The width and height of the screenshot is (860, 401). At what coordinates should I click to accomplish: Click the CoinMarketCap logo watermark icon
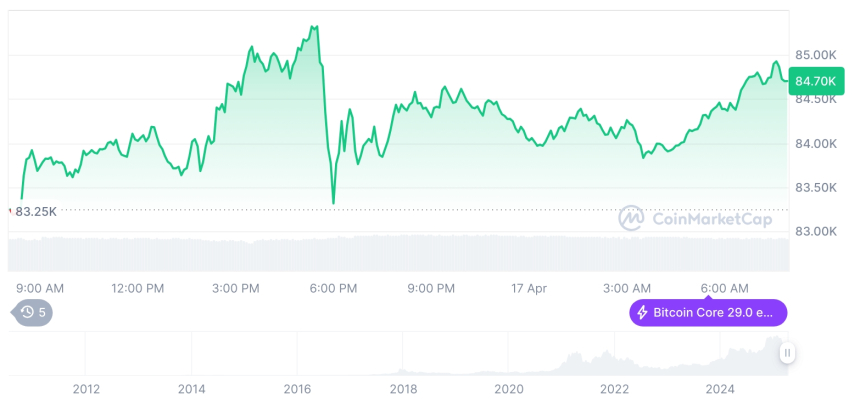632,217
